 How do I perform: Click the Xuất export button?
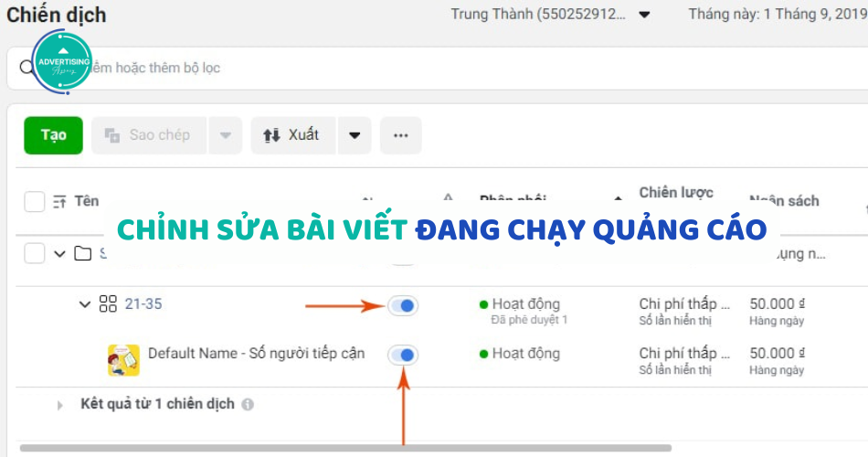(293, 135)
